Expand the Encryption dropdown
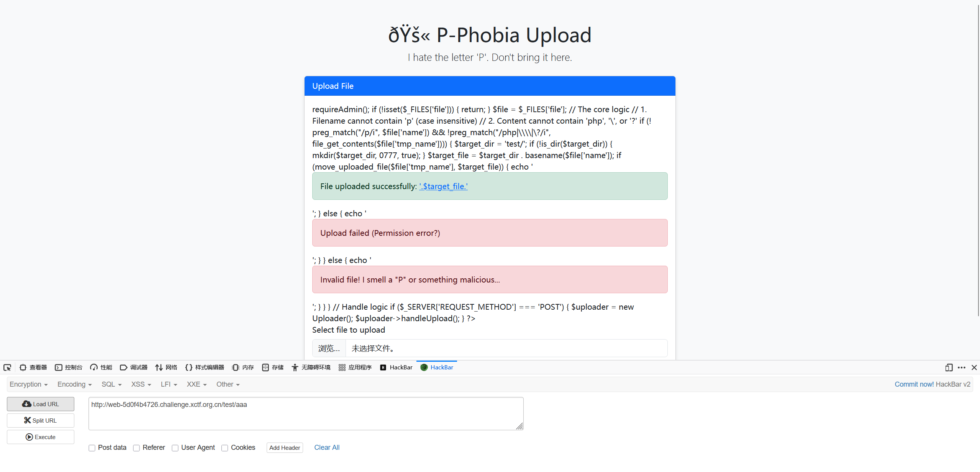 pyautogui.click(x=28, y=384)
